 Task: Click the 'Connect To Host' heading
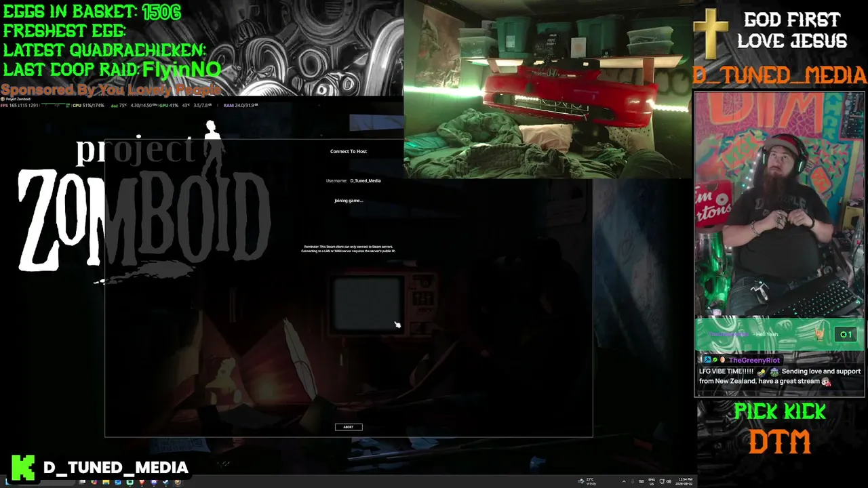[349, 151]
